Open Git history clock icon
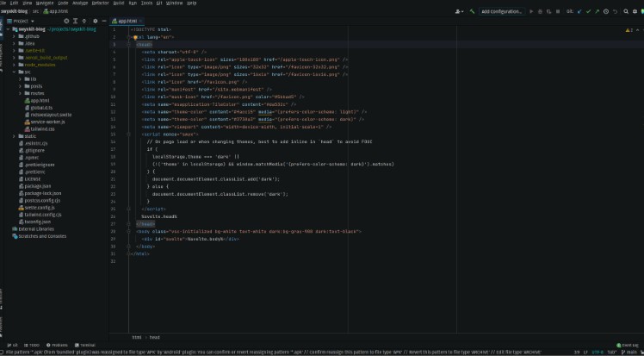 coord(606,11)
